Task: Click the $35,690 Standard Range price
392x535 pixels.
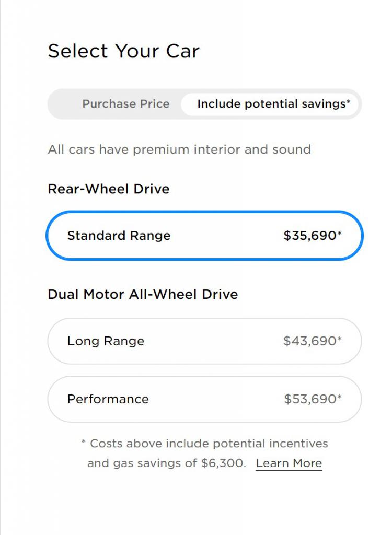Action: tap(310, 236)
